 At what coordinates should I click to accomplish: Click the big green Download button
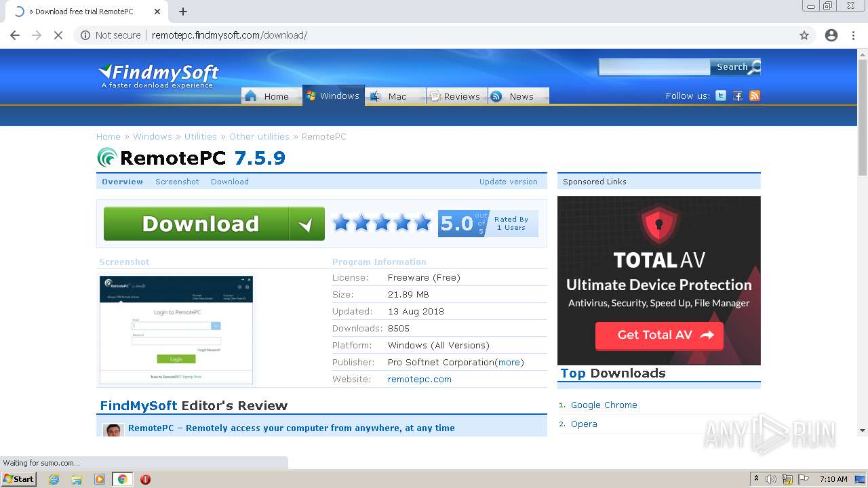click(x=214, y=224)
